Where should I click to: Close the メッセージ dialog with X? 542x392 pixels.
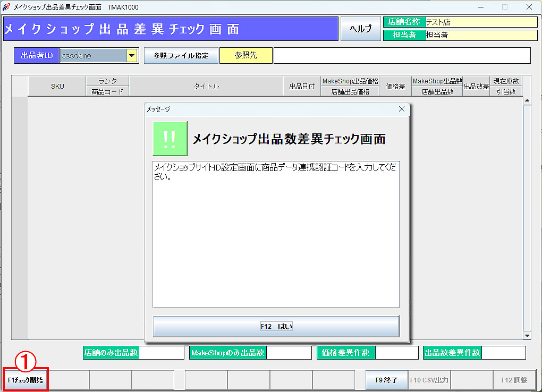pos(401,109)
